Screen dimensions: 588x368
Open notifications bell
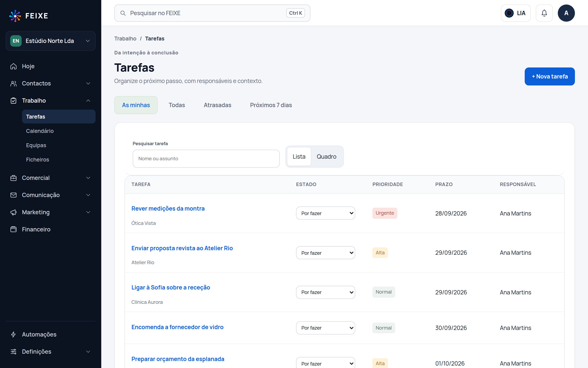pos(544,13)
